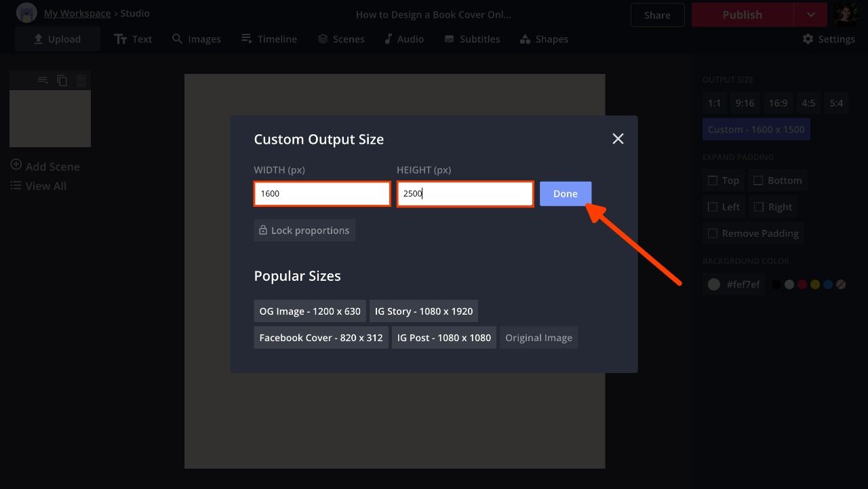Toggle Bottom padding expansion
This screenshot has height=489, width=868.
click(x=777, y=180)
